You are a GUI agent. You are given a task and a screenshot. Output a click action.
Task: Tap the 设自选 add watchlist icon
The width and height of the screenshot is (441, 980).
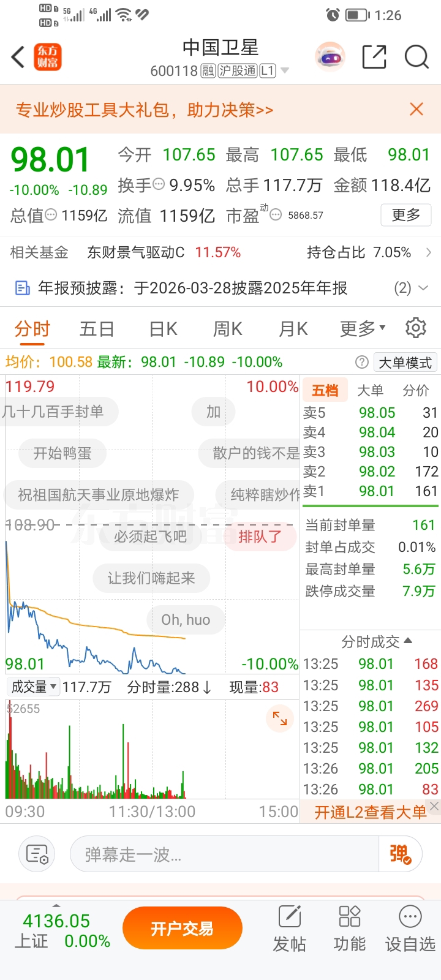tap(410, 929)
